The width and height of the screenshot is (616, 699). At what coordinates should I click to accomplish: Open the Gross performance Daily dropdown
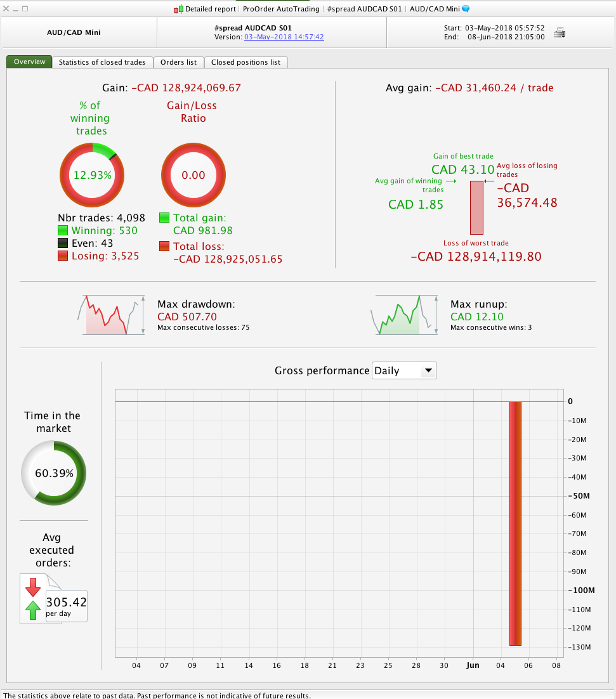pos(404,370)
